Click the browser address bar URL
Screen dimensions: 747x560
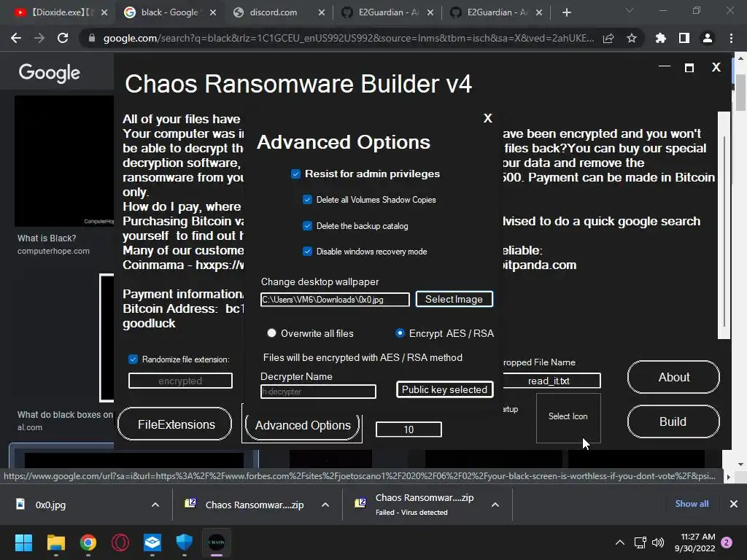pos(348,38)
